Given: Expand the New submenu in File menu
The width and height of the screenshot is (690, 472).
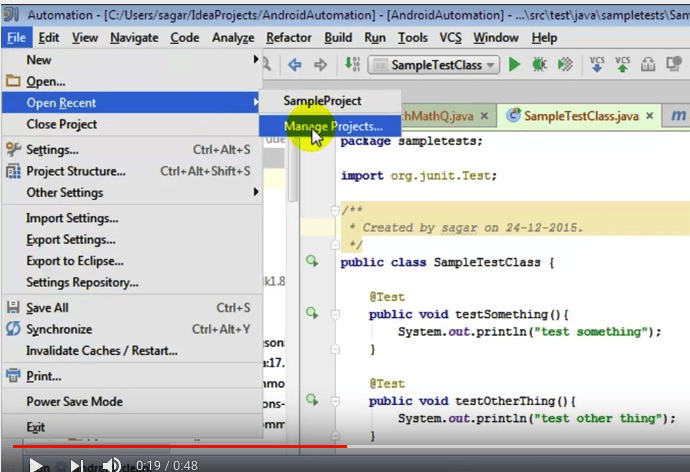Looking at the screenshot, I should pos(40,60).
